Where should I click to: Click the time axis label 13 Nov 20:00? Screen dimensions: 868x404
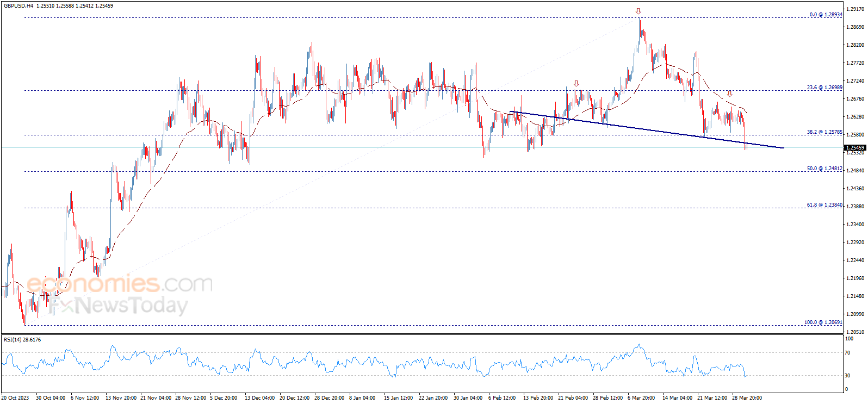(121, 398)
